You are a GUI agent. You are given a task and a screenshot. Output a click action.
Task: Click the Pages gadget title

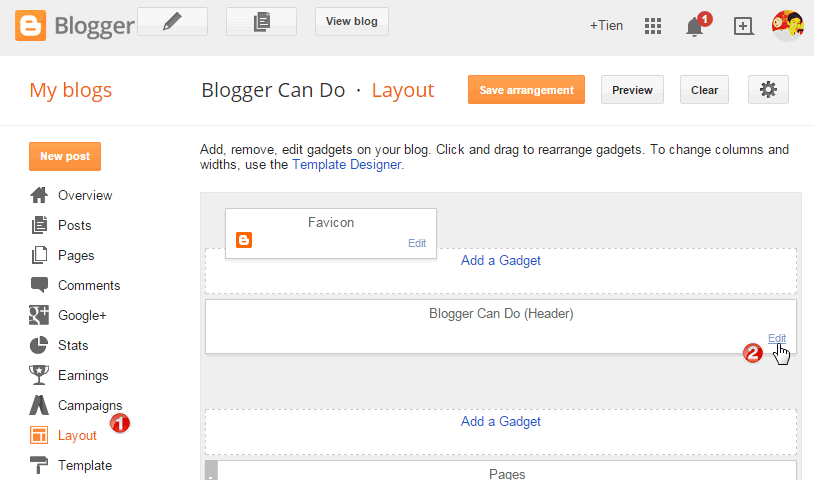[x=507, y=474]
